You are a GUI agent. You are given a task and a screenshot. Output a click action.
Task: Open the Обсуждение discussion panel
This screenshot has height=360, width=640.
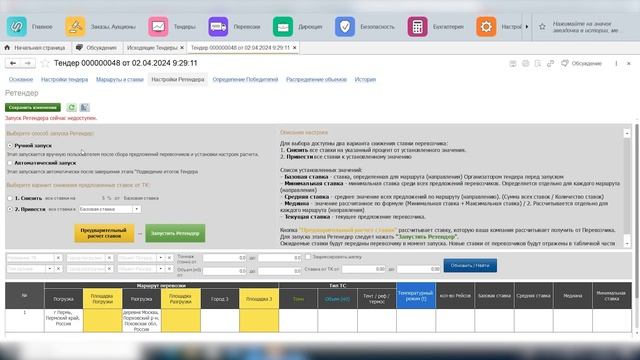point(582,63)
